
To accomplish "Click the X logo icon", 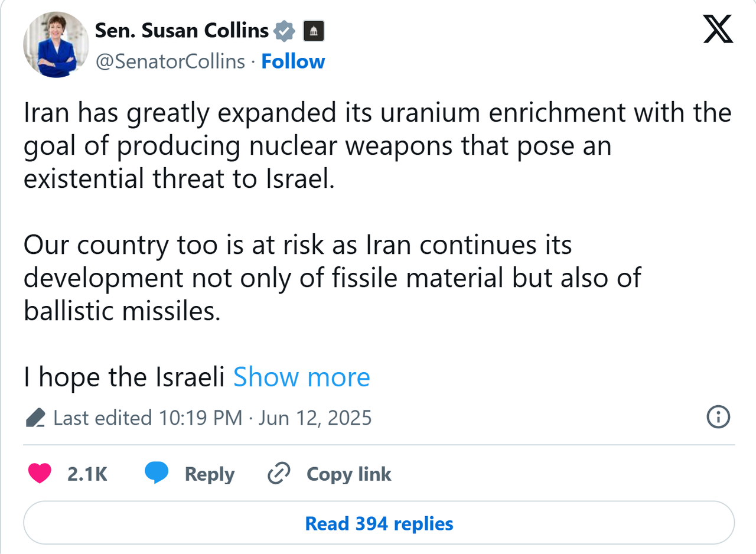I will (x=718, y=30).
